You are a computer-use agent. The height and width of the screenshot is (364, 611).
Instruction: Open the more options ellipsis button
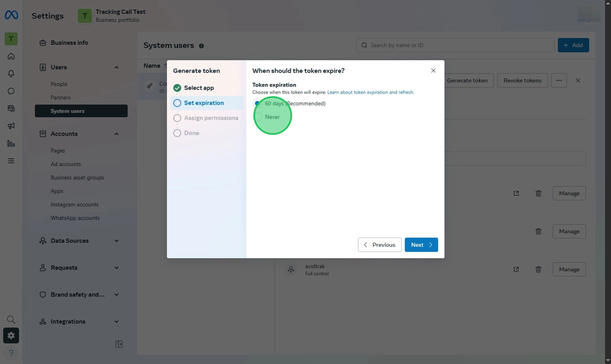(559, 81)
